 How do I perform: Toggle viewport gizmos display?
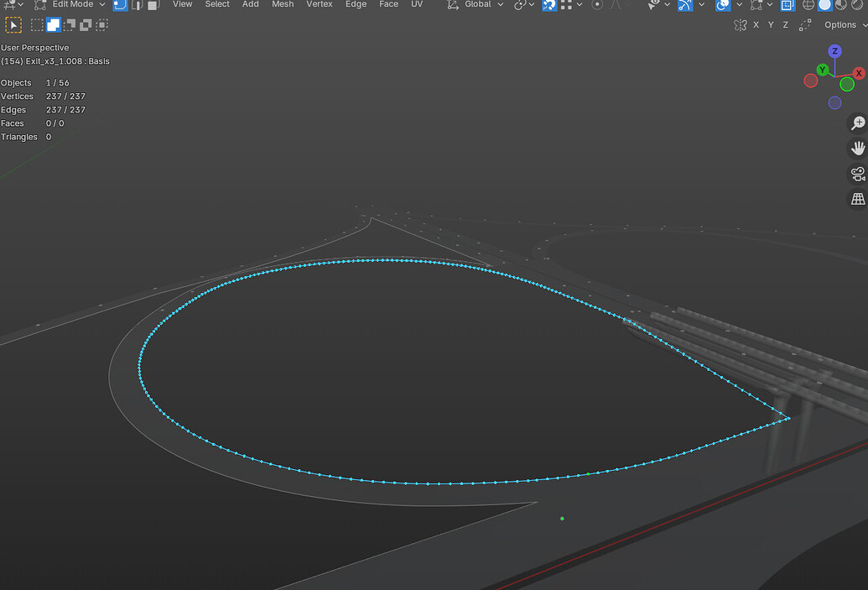tap(685, 5)
